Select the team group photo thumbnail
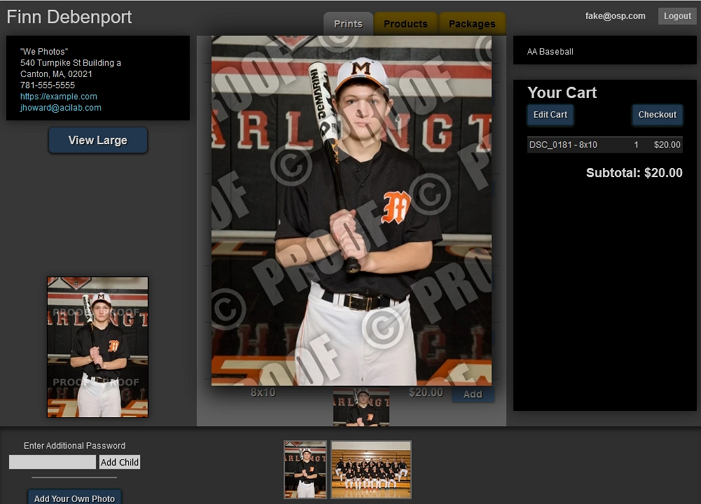This screenshot has width=701, height=504. click(x=371, y=469)
